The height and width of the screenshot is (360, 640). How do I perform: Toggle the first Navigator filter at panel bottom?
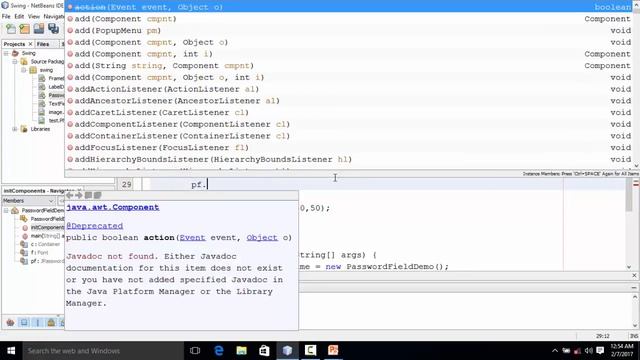coord(11,322)
